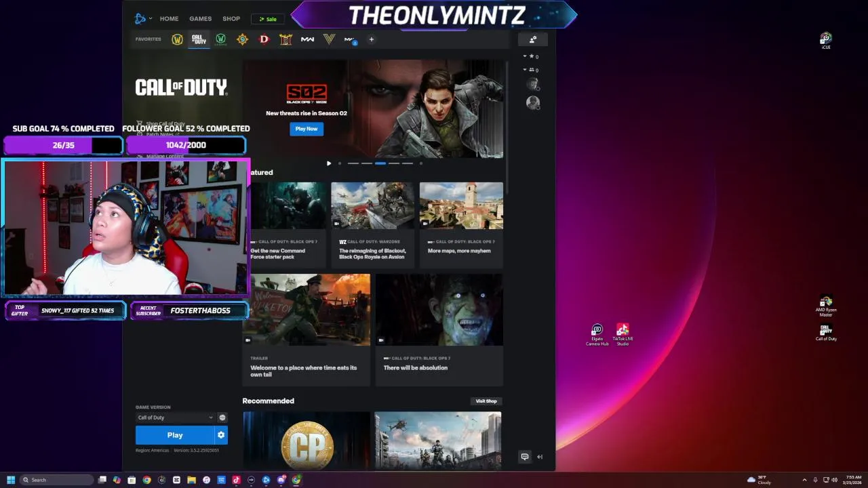Open Hearthstone from favorites bar
The width and height of the screenshot is (868, 488).
pyautogui.click(x=242, y=39)
